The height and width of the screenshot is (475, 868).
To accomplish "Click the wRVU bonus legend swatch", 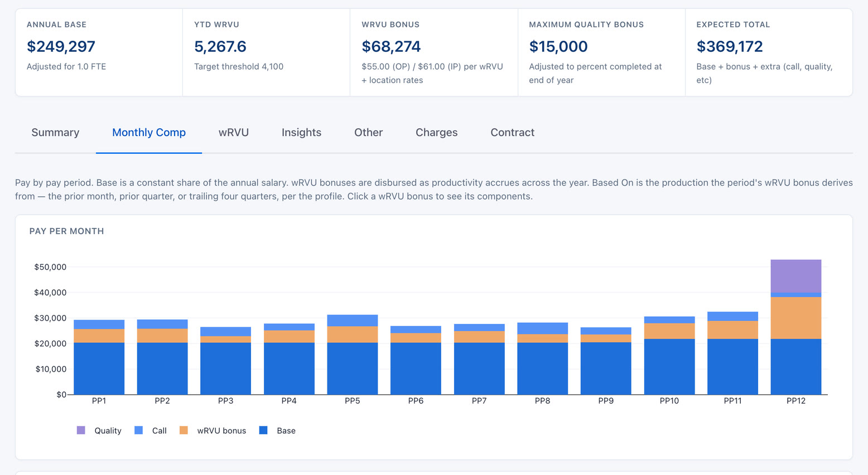I will tap(184, 430).
